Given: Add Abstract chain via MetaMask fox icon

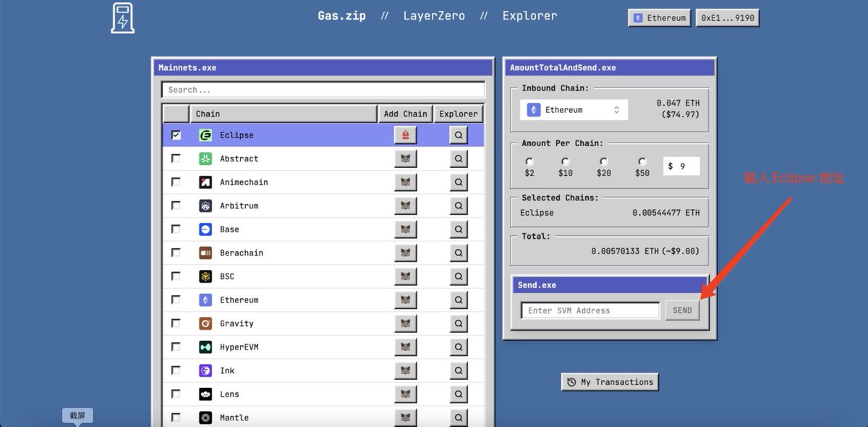Looking at the screenshot, I should (405, 158).
